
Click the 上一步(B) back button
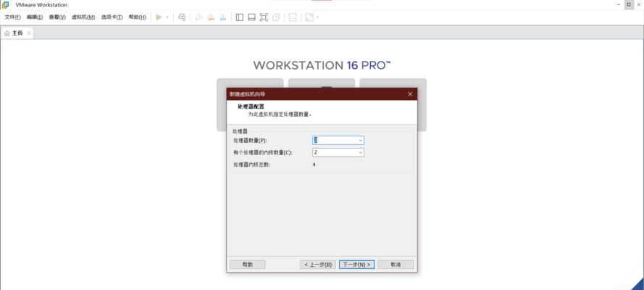click(318, 265)
